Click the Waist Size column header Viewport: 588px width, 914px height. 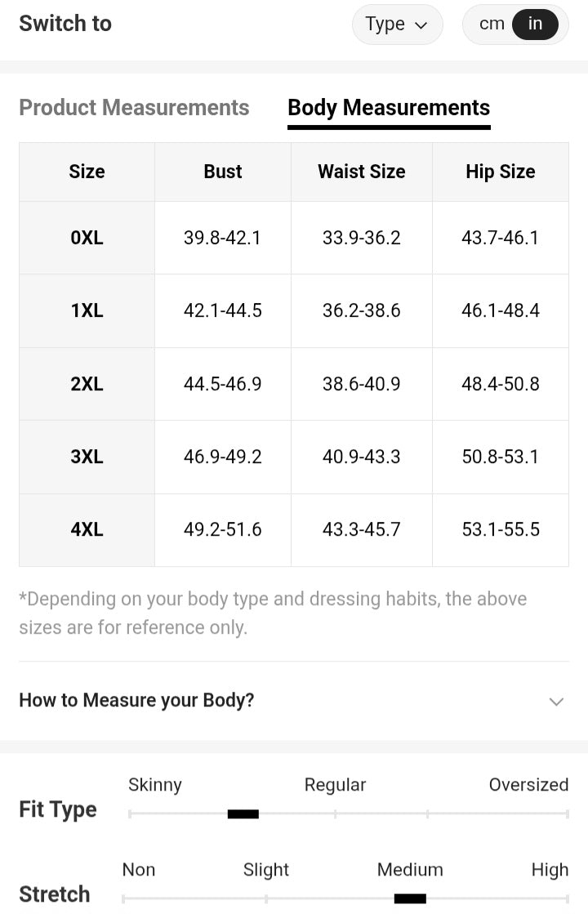pos(361,172)
